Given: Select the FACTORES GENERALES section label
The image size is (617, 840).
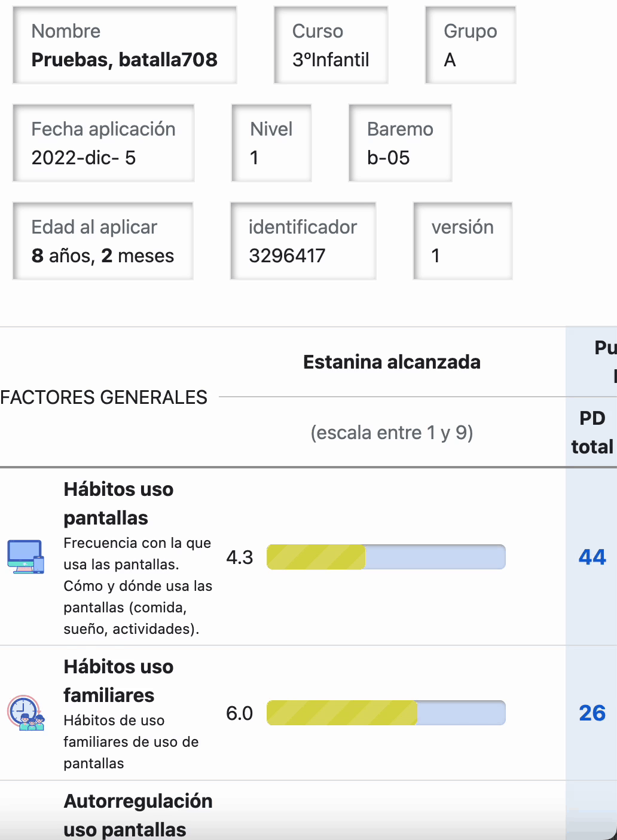Looking at the screenshot, I should pyautogui.click(x=104, y=397).
